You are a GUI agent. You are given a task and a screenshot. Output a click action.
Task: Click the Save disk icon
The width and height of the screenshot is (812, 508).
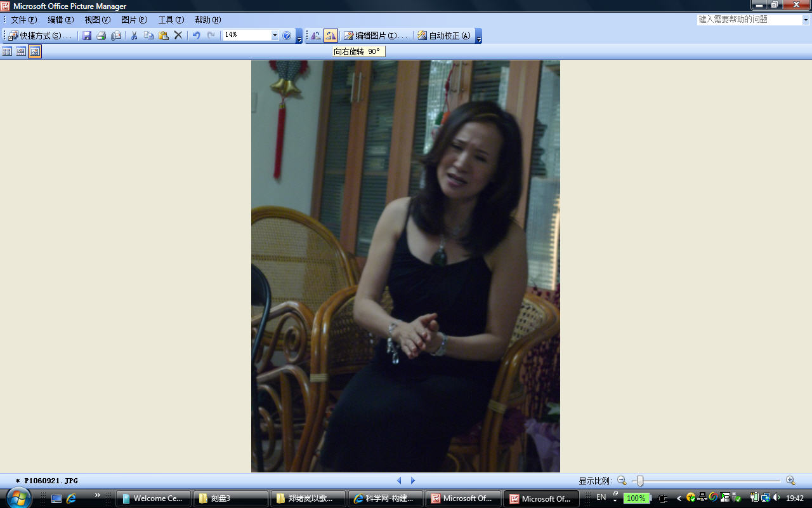point(87,36)
